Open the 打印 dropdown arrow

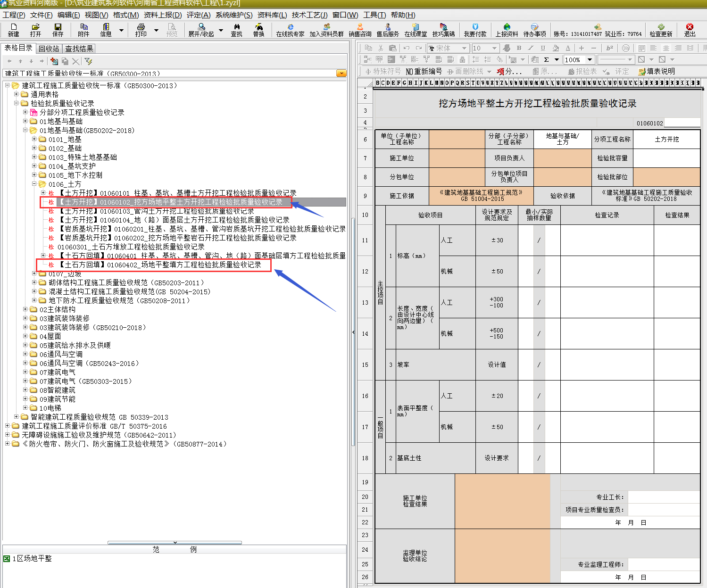tap(156, 30)
